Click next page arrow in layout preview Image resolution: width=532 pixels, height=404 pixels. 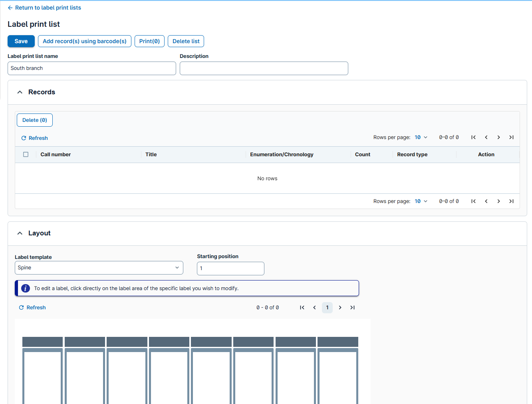pyautogui.click(x=340, y=308)
